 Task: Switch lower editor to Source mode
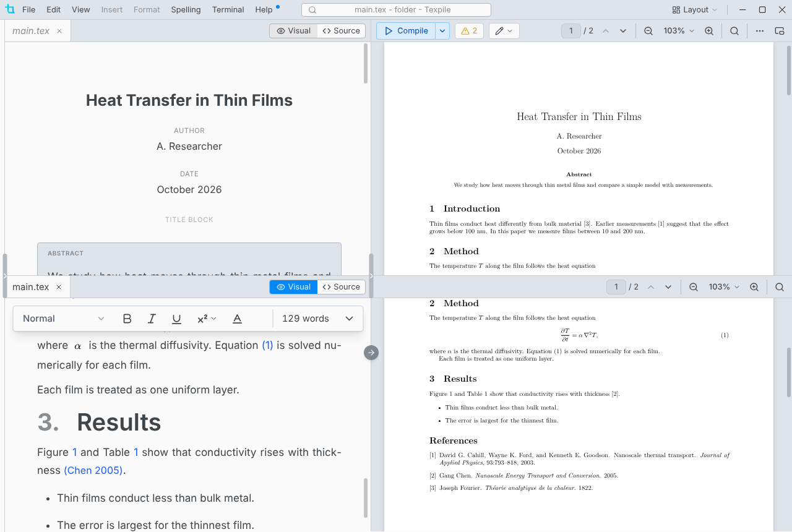[x=342, y=287]
